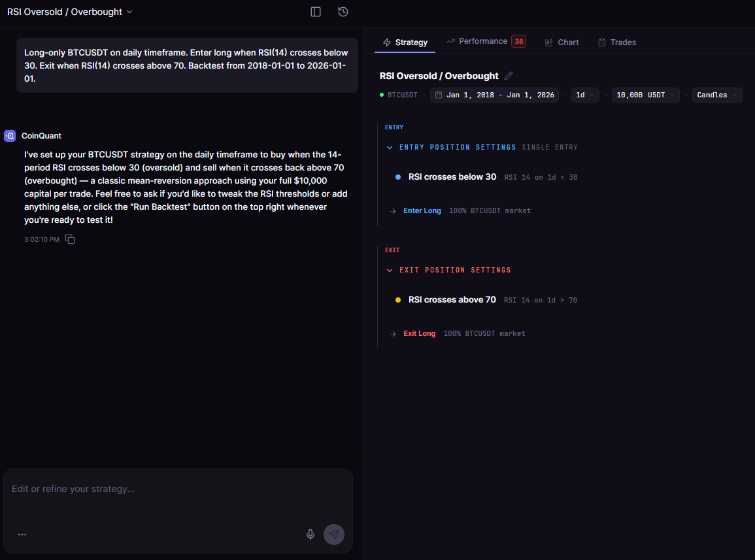
Task: Click the SINGLE ENTRY label
Action: pos(549,147)
